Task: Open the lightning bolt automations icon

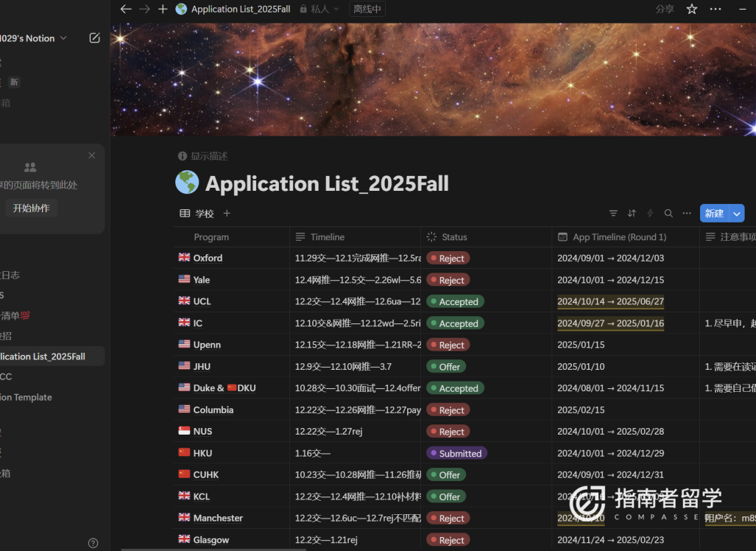Action: [650, 214]
